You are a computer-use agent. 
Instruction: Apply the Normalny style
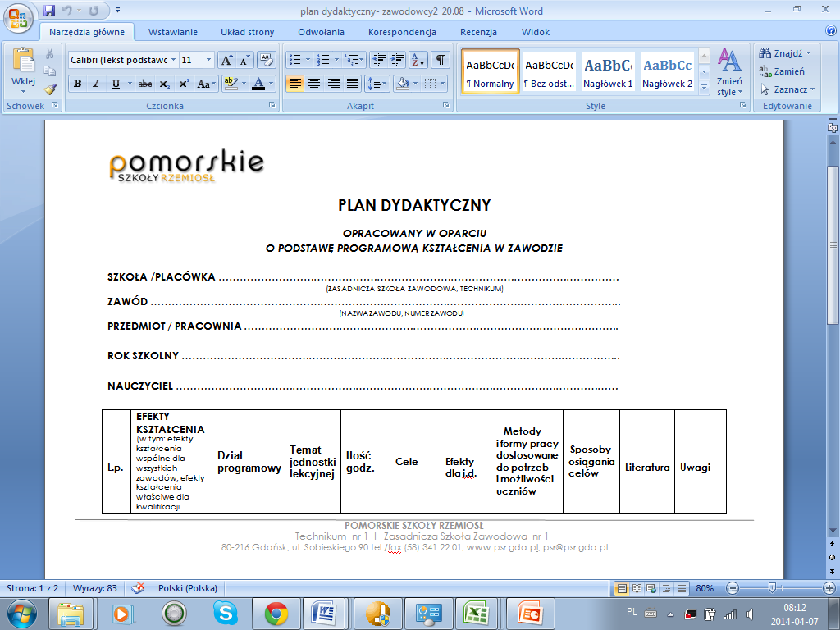(491, 72)
